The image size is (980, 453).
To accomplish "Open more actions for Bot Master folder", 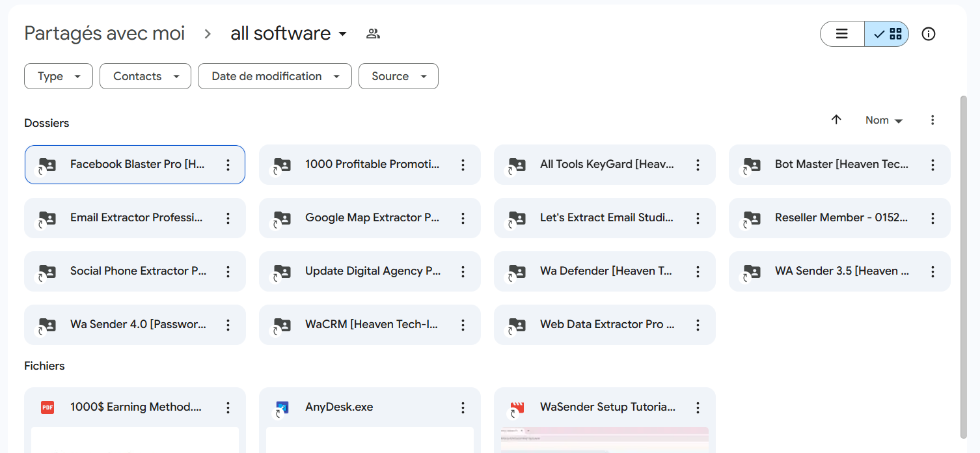I will pyautogui.click(x=933, y=165).
